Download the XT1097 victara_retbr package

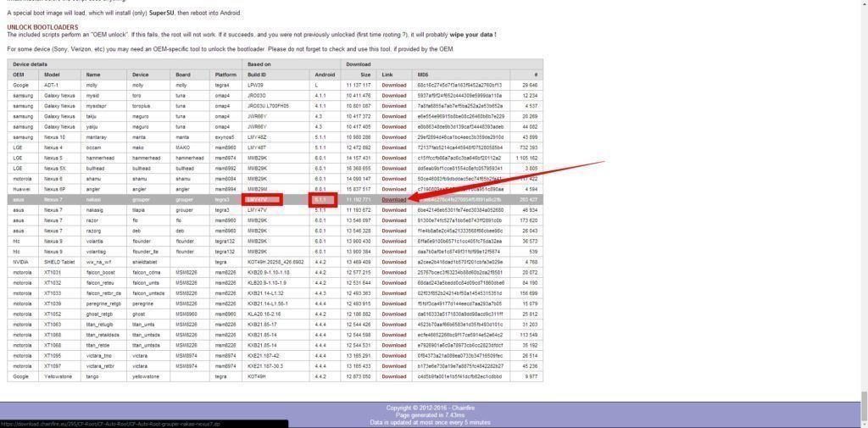393,366
